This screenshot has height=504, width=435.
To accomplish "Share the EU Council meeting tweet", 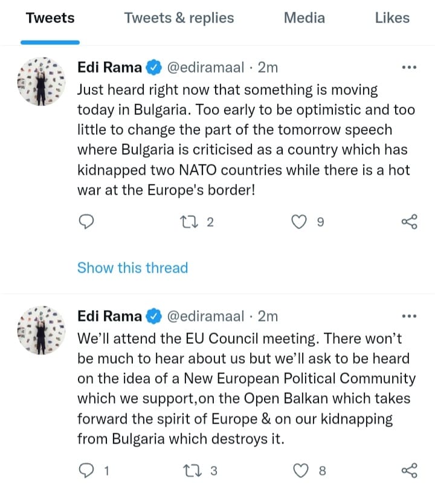I will (x=409, y=471).
